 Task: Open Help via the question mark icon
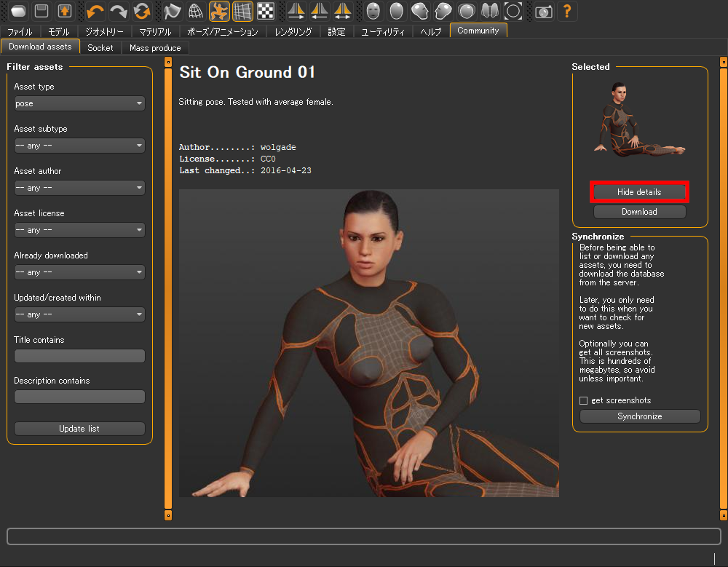pos(566,11)
